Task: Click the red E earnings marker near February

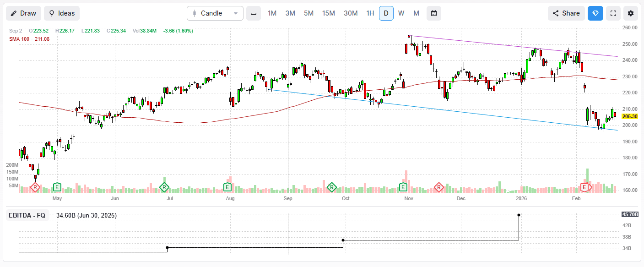Action: point(584,187)
